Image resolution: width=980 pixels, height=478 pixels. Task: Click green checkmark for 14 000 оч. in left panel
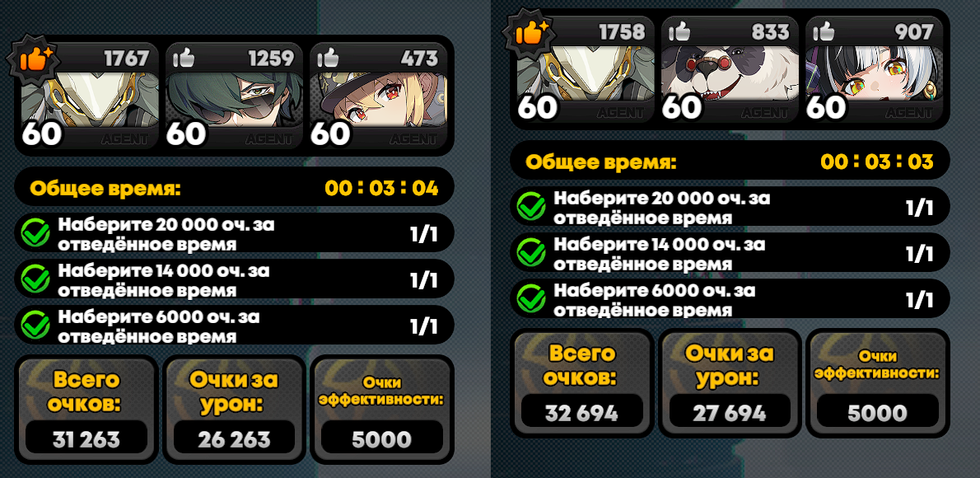tap(35, 279)
